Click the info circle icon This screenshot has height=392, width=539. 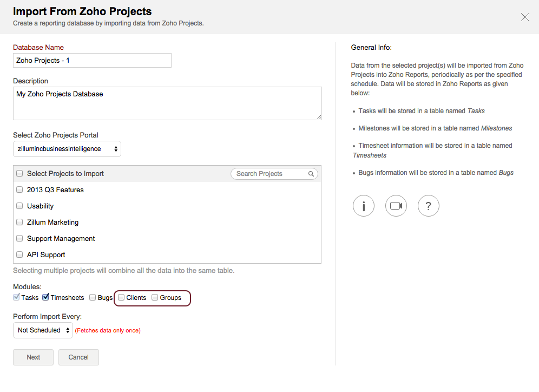[x=364, y=206]
